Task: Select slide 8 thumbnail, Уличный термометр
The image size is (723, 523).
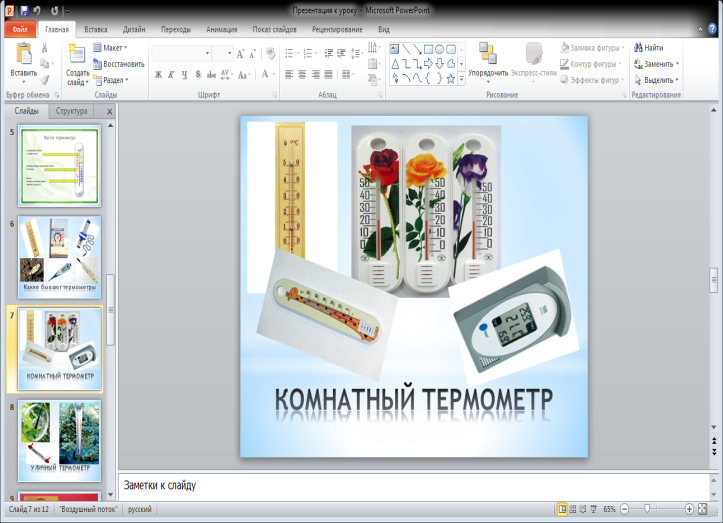Action: click(x=59, y=441)
